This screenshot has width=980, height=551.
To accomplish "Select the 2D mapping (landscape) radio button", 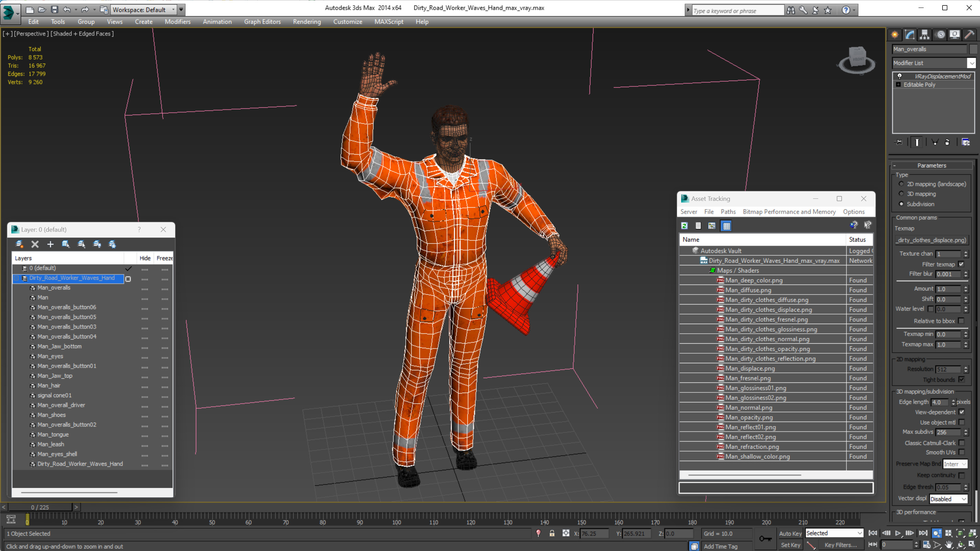I will (901, 184).
